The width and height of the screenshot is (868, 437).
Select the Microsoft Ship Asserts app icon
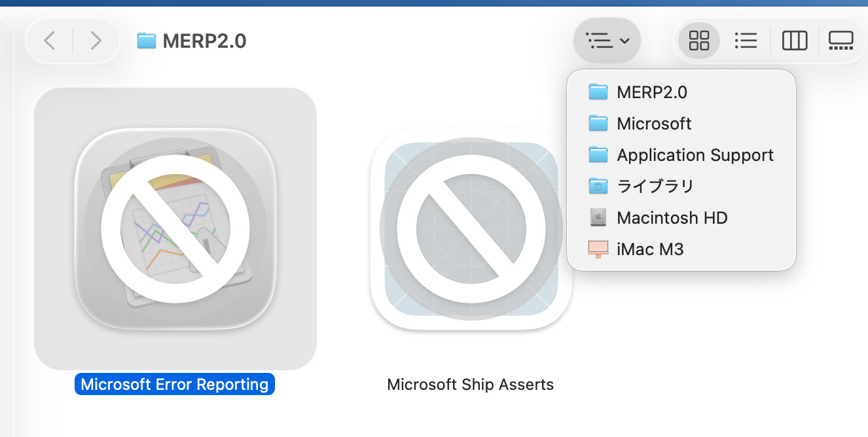471,229
